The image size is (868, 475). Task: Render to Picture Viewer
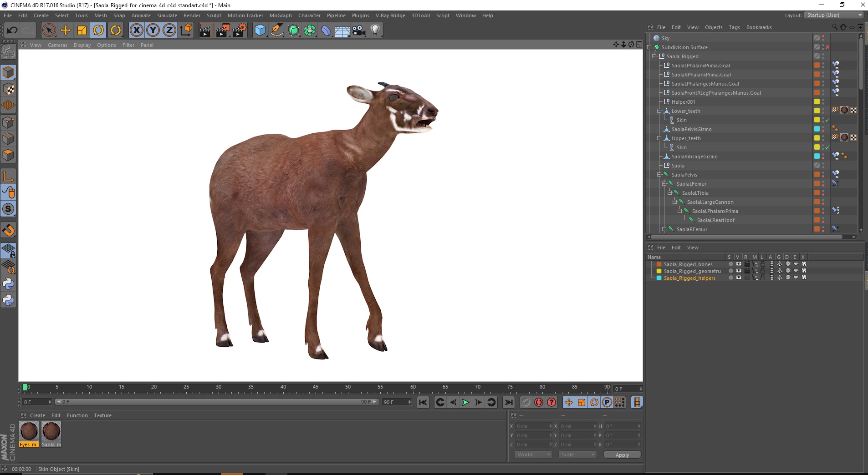(x=223, y=30)
